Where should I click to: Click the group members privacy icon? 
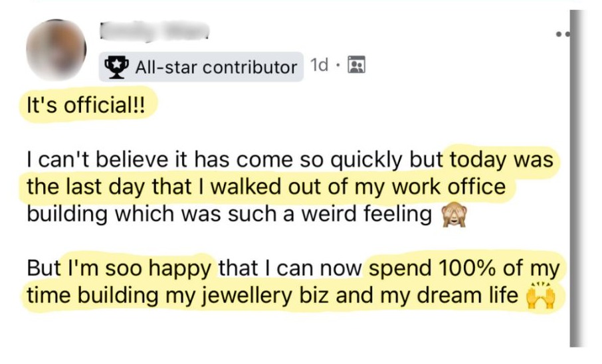(x=356, y=64)
